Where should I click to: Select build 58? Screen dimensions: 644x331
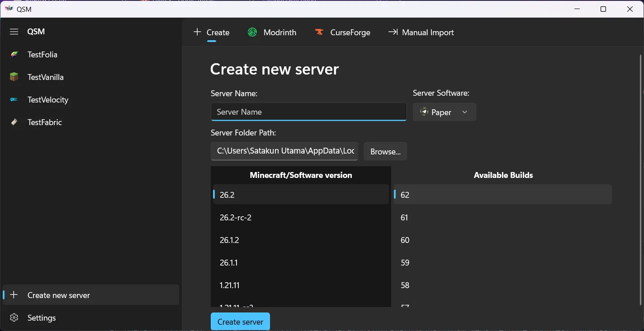point(503,285)
